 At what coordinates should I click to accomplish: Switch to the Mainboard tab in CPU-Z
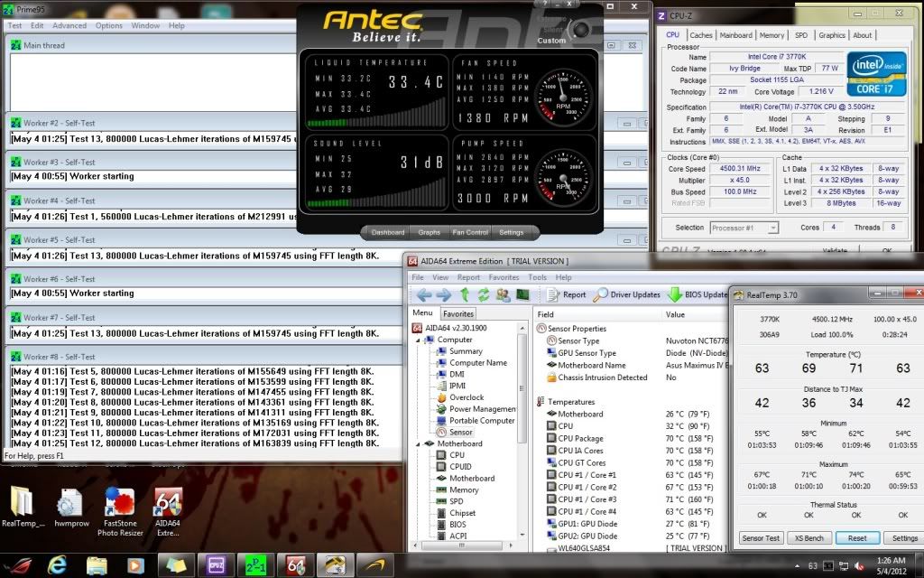(x=736, y=35)
